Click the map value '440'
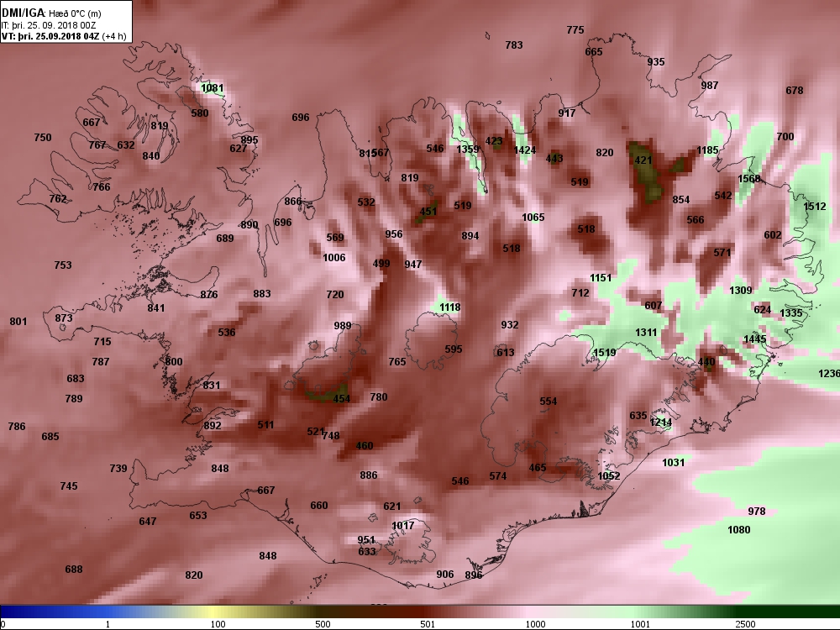 tap(706, 362)
